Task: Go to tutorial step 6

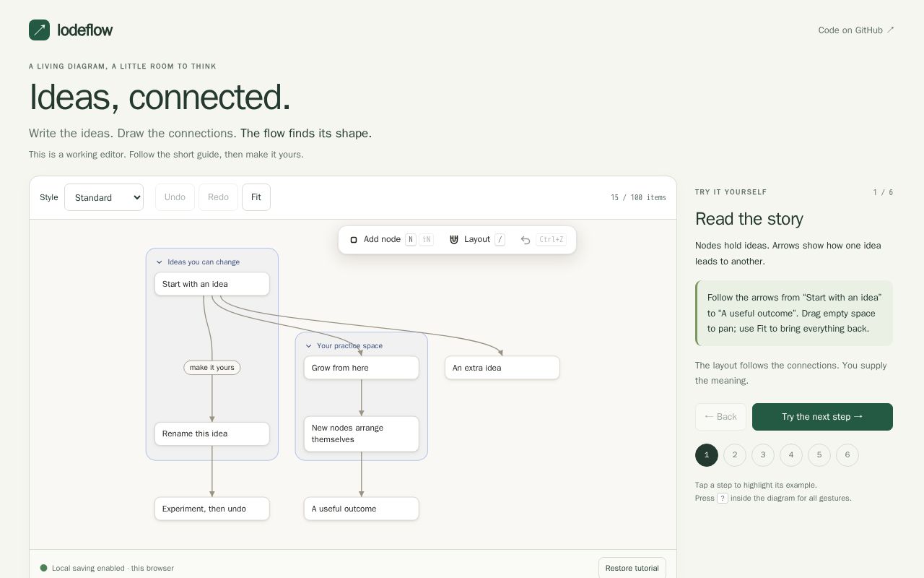Action: (x=847, y=455)
